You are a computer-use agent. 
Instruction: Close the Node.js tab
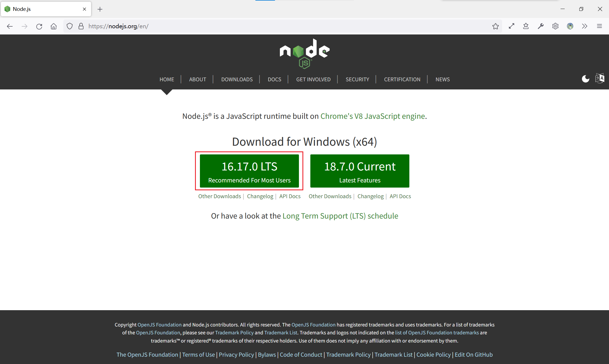point(84,9)
